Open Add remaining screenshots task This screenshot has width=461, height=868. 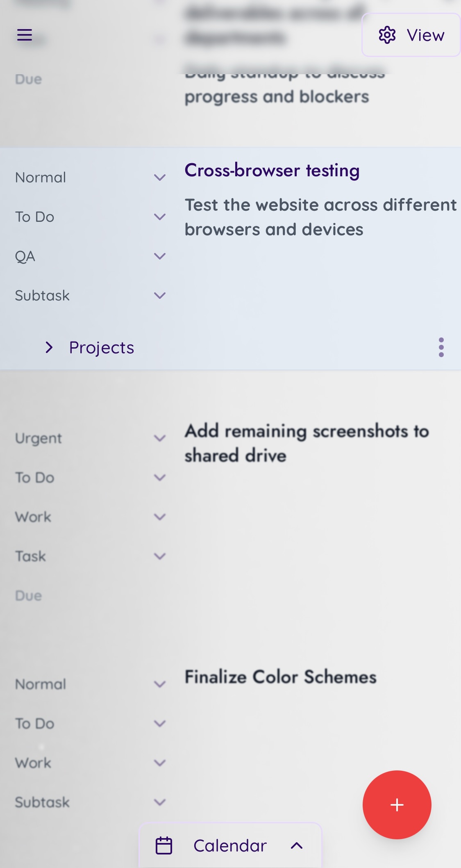point(307,443)
